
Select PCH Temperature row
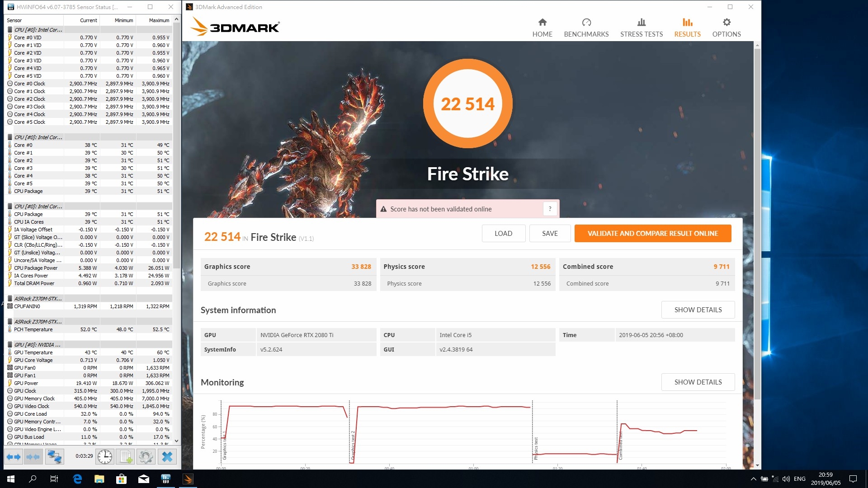(x=89, y=329)
